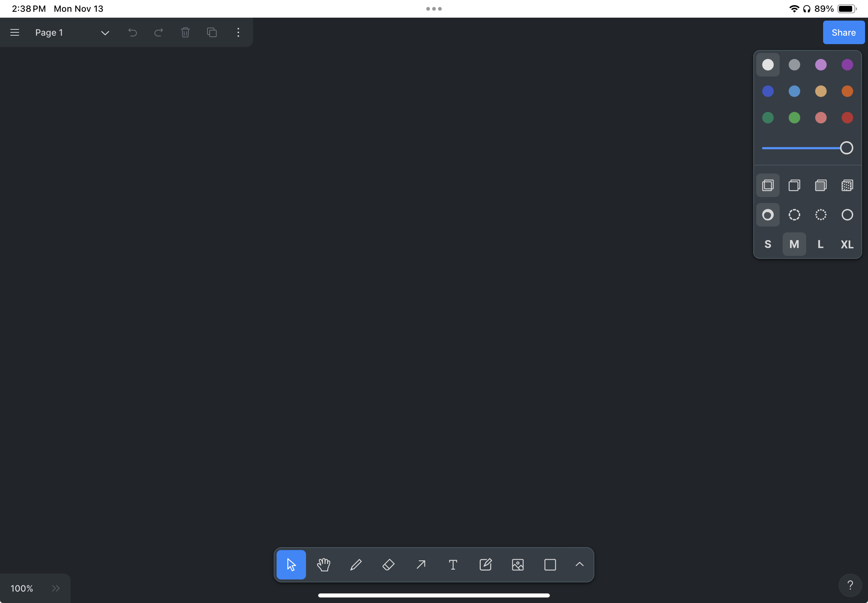Choose the Rectangle shape tool
The width and height of the screenshot is (868, 603).
(x=550, y=564)
